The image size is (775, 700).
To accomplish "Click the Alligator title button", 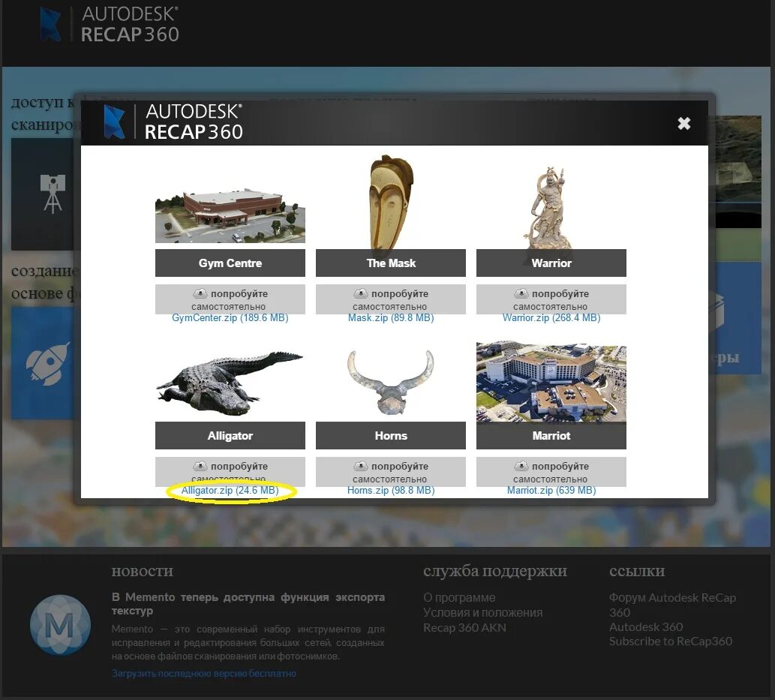I will click(x=230, y=435).
